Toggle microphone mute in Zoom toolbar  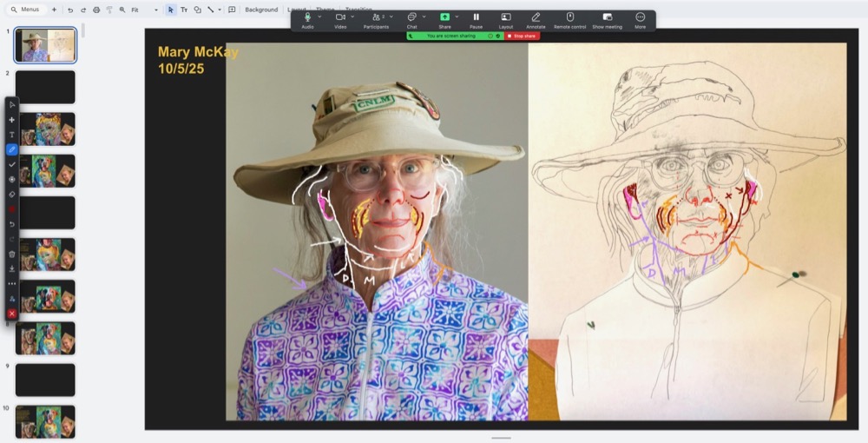(x=307, y=21)
